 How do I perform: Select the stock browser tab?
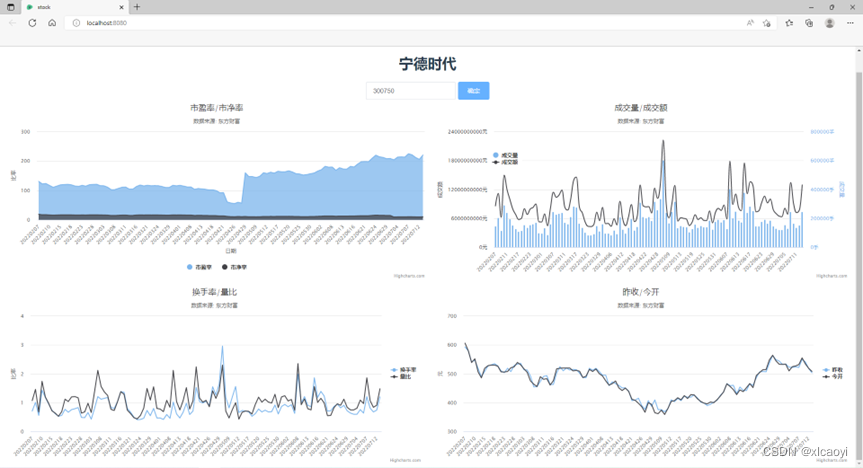tap(74, 7)
